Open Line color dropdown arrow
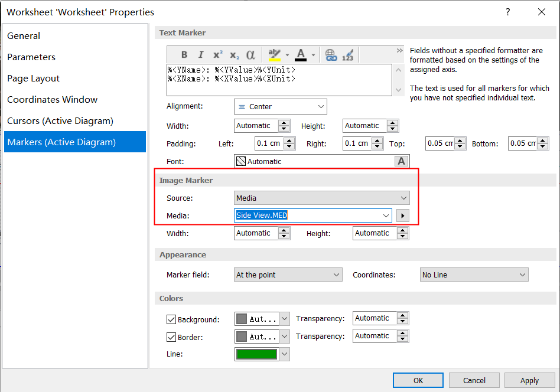 284,354
